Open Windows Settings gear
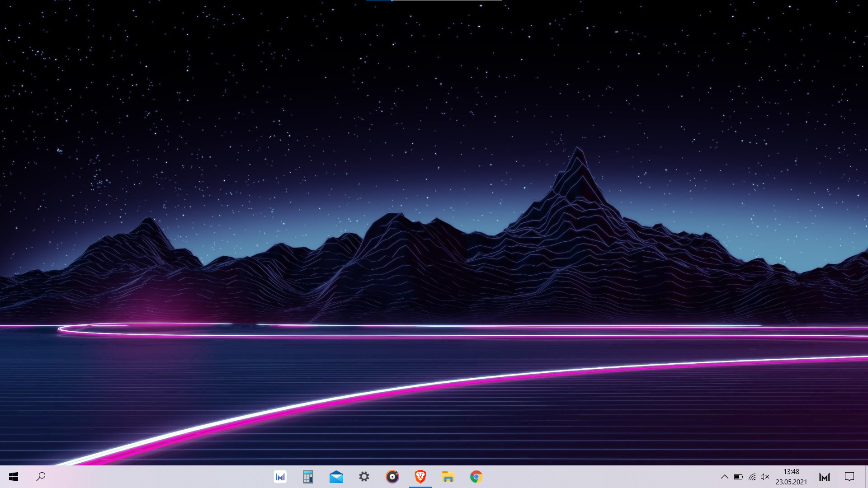Screen dimensions: 868x488 [364, 477]
